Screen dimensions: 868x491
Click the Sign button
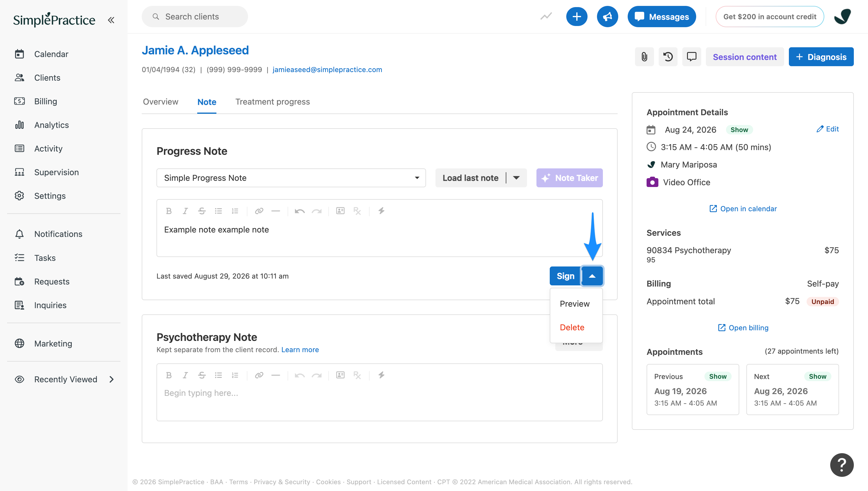click(565, 276)
